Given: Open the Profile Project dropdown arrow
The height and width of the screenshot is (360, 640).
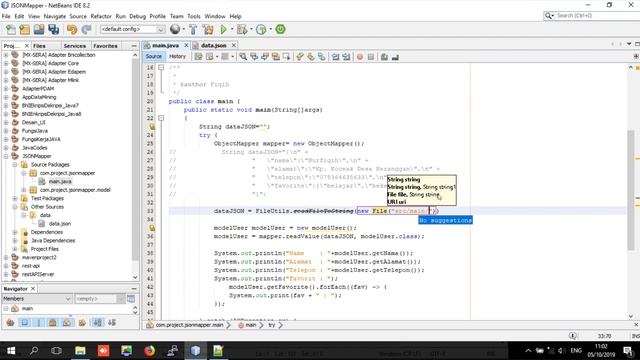Looking at the screenshot, I should click(270, 29).
